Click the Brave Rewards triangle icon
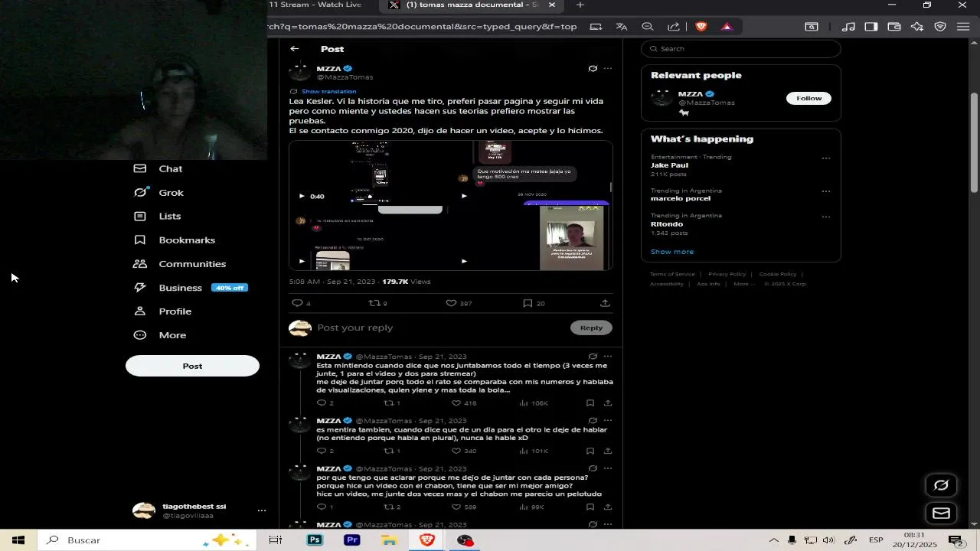 point(727,27)
